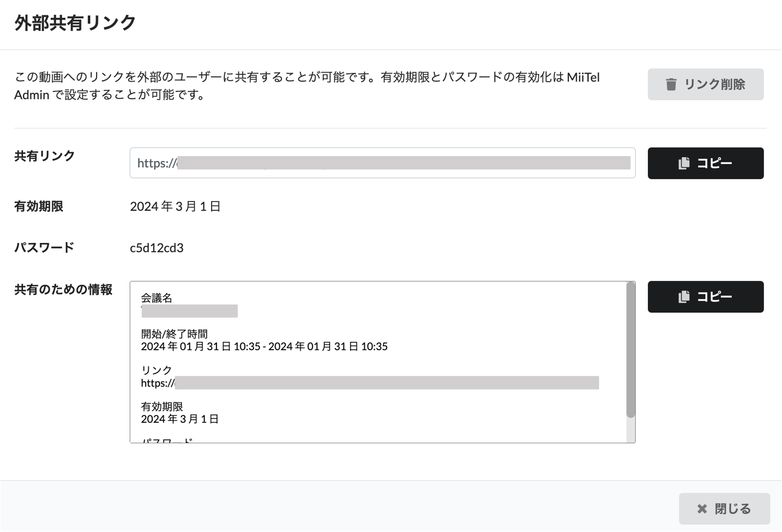Click the X icon on 閉じる button
The image size is (782, 532).
click(x=702, y=509)
